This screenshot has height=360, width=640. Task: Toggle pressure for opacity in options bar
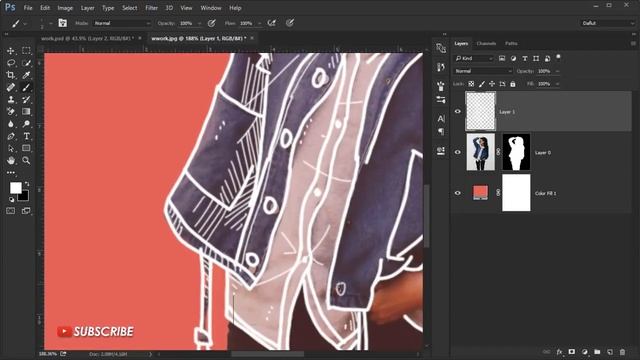pos(211,23)
